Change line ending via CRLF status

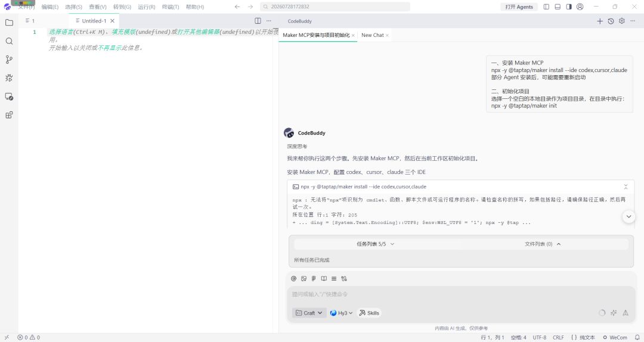click(558, 337)
